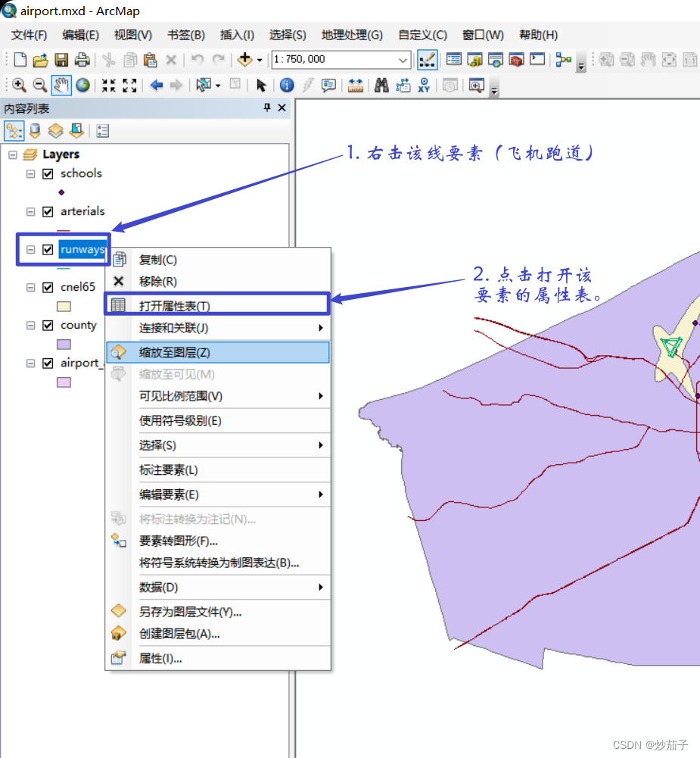700x758 pixels.
Task: Click the Print icon
Action: 82,60
